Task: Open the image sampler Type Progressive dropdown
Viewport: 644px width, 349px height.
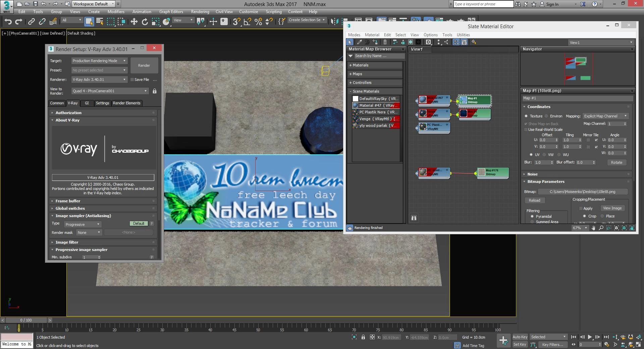Action: [83, 225]
